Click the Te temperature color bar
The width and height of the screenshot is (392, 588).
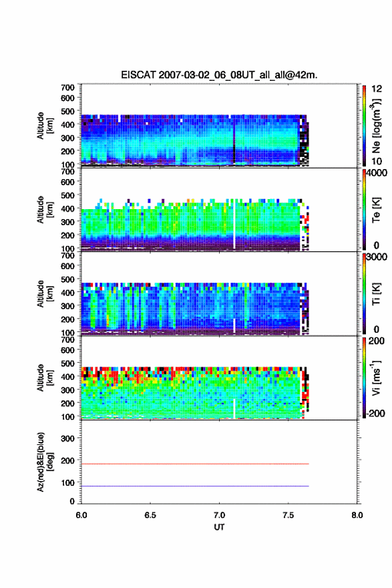click(364, 210)
